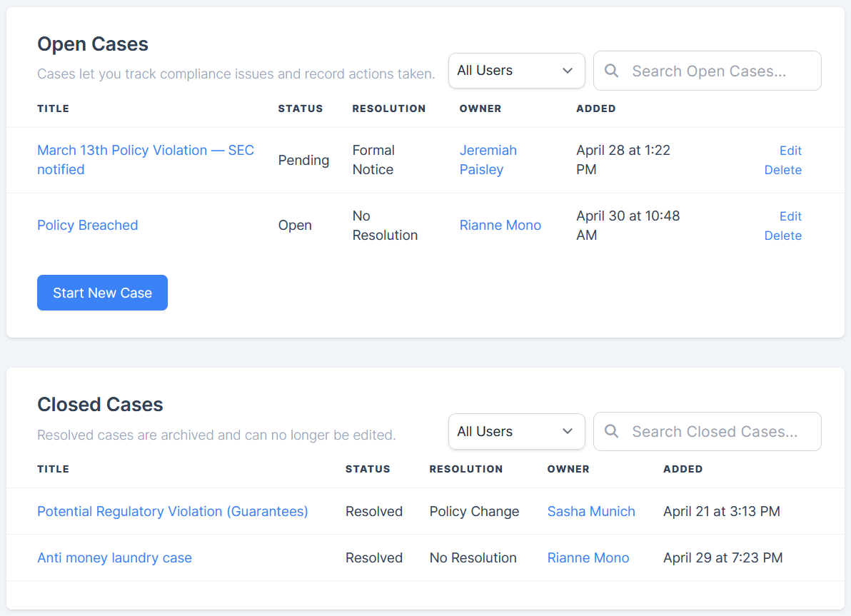The image size is (851, 616).
Task: Open the All Users dropdown for Closed Cases
Action: (516, 431)
